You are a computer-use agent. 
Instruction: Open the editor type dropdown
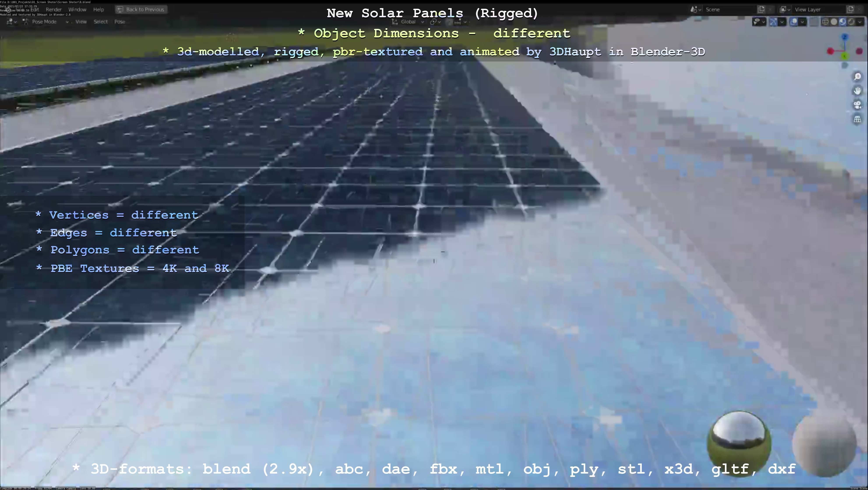[x=11, y=22]
